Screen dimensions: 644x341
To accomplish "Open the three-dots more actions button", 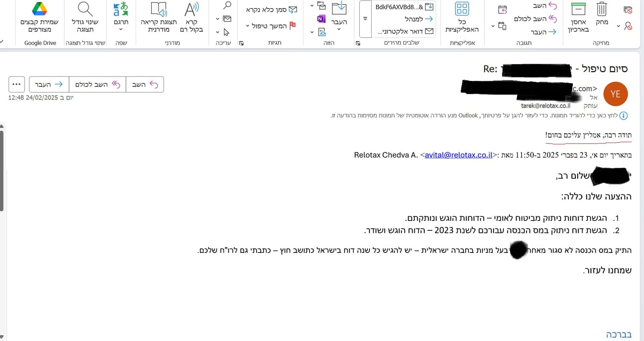I will tap(17, 84).
